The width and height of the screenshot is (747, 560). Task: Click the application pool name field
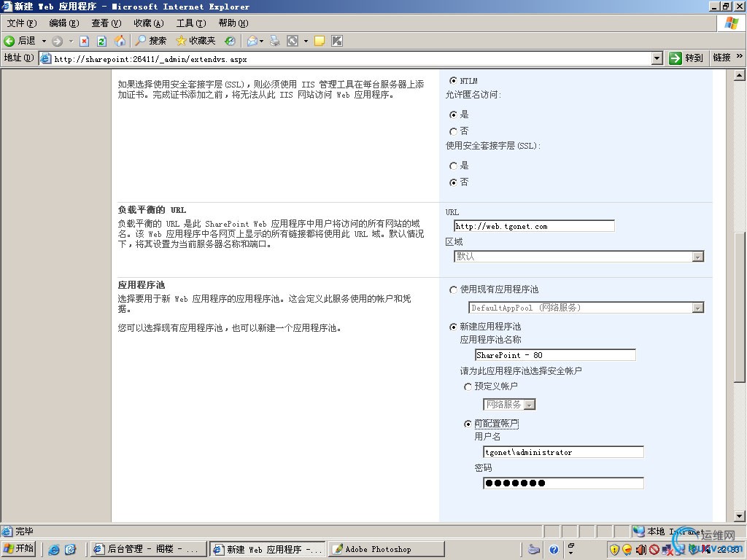point(555,355)
